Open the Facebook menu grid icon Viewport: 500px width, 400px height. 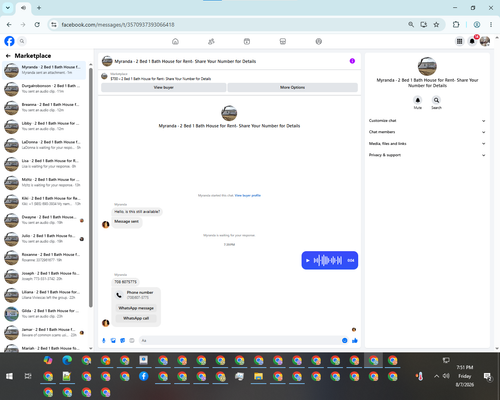(x=459, y=41)
